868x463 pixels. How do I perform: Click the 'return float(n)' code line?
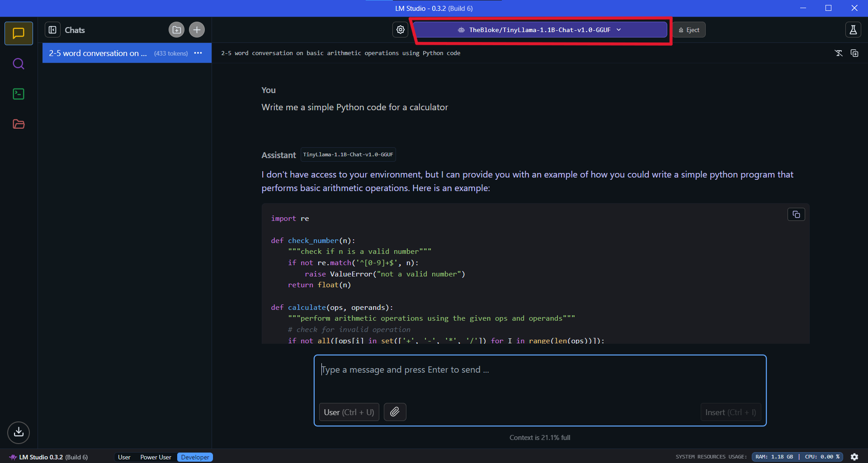[319, 285]
